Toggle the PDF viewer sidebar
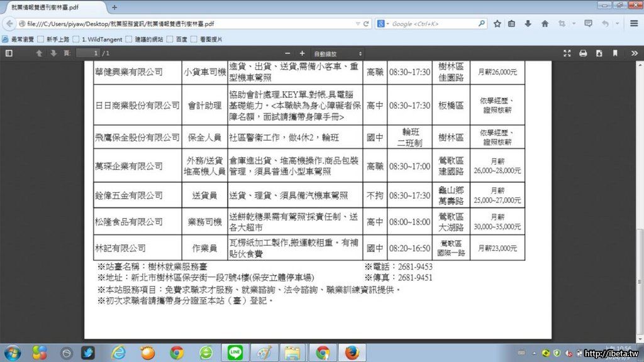 pyautogui.click(x=9, y=53)
